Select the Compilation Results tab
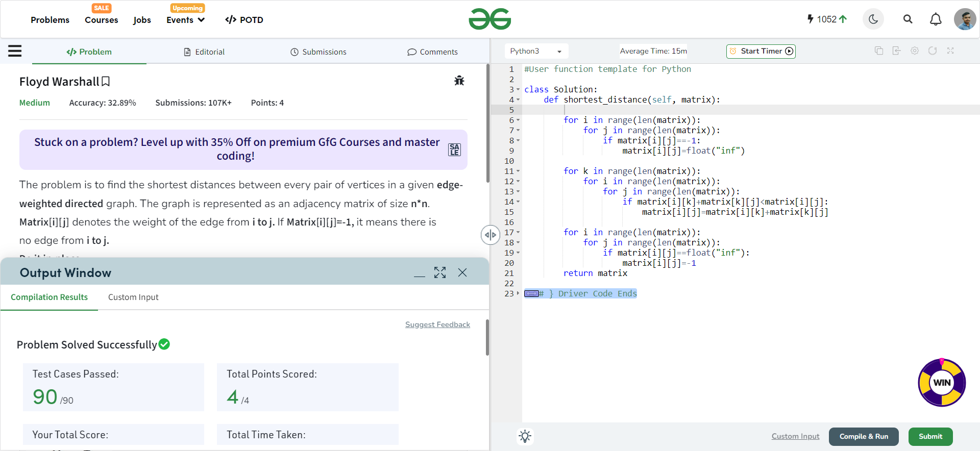 pyautogui.click(x=49, y=297)
